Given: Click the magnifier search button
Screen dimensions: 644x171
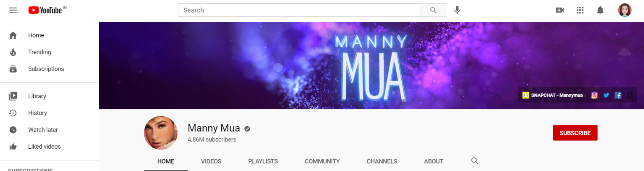Looking at the screenshot, I should tap(433, 10).
